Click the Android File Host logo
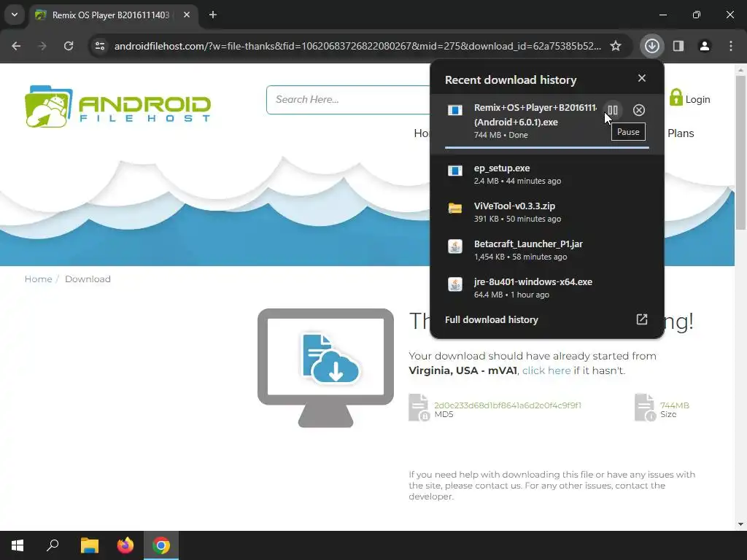The image size is (747, 560). (x=117, y=106)
